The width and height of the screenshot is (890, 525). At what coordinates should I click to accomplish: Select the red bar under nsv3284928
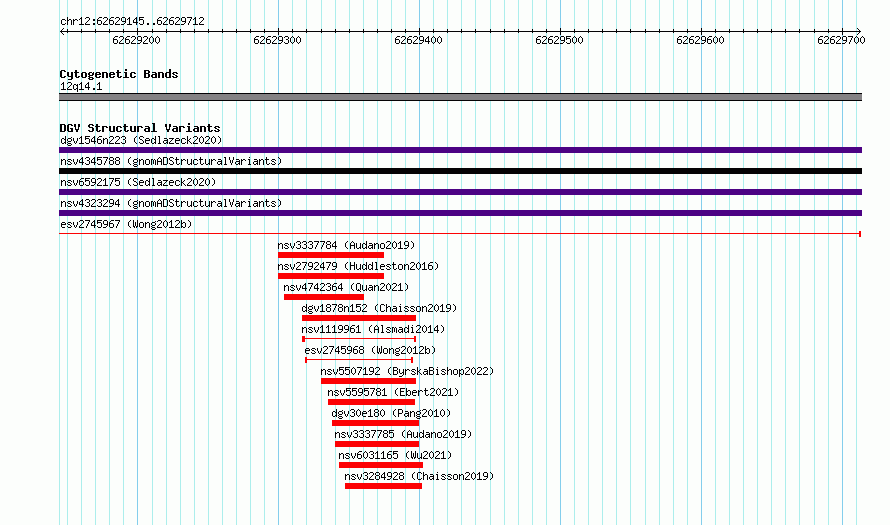click(x=384, y=486)
